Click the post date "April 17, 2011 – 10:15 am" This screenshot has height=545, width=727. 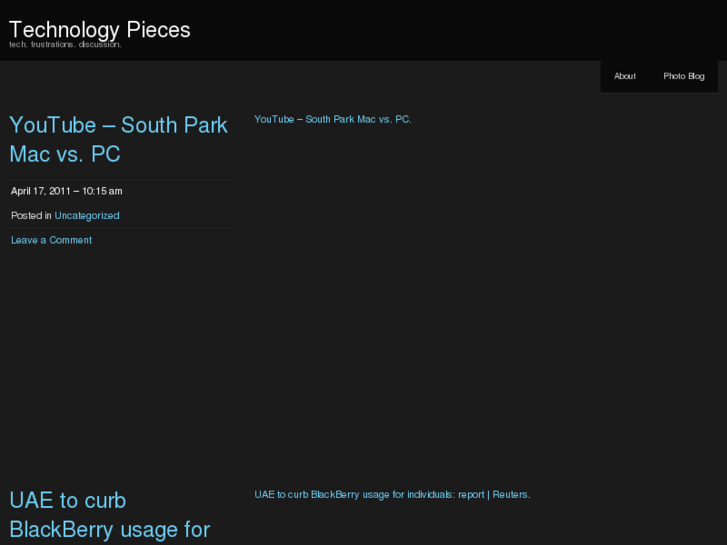pos(66,191)
